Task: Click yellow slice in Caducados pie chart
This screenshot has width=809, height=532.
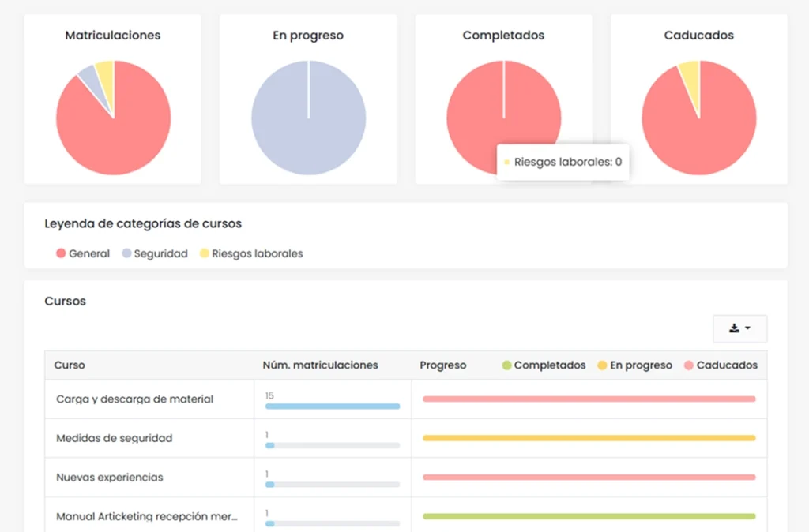Action: [x=690, y=76]
